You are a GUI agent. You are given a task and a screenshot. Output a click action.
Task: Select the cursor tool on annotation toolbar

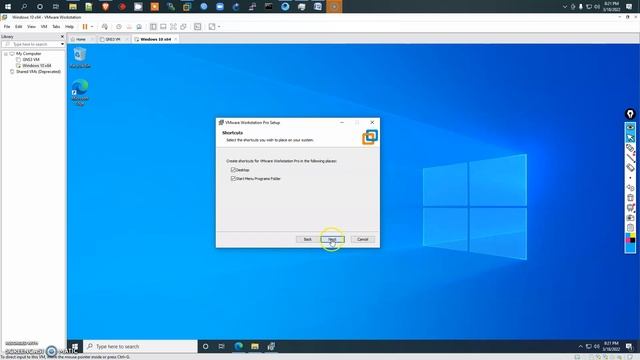pyautogui.click(x=630, y=138)
